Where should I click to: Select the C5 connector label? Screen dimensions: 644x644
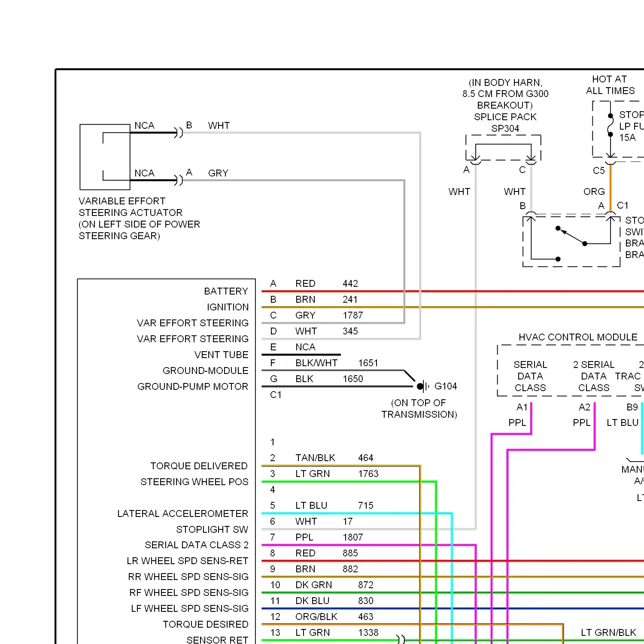point(599,170)
